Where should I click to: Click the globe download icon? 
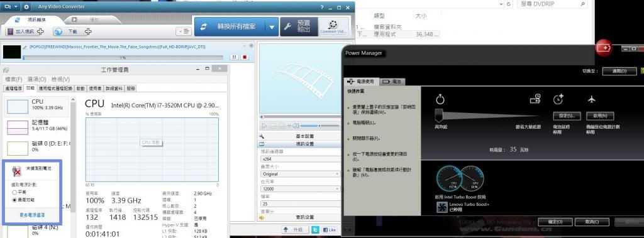point(58,31)
